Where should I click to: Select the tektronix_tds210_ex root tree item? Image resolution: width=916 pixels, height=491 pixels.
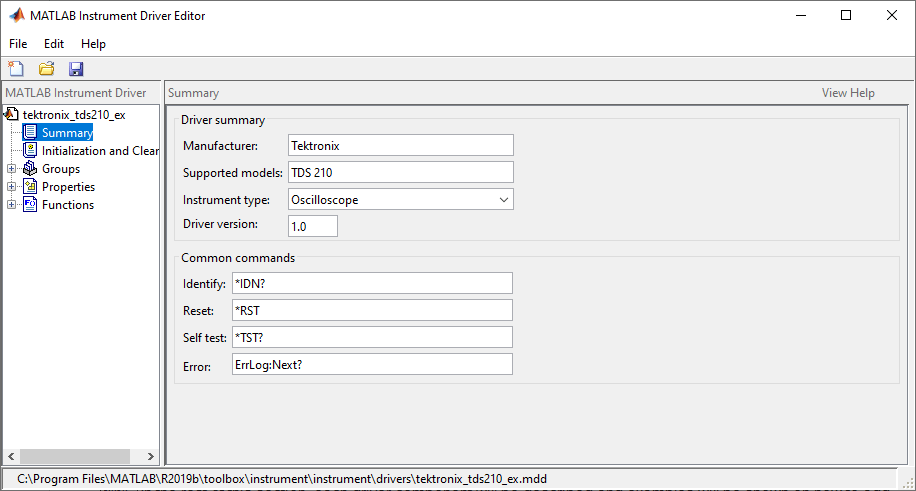point(74,115)
